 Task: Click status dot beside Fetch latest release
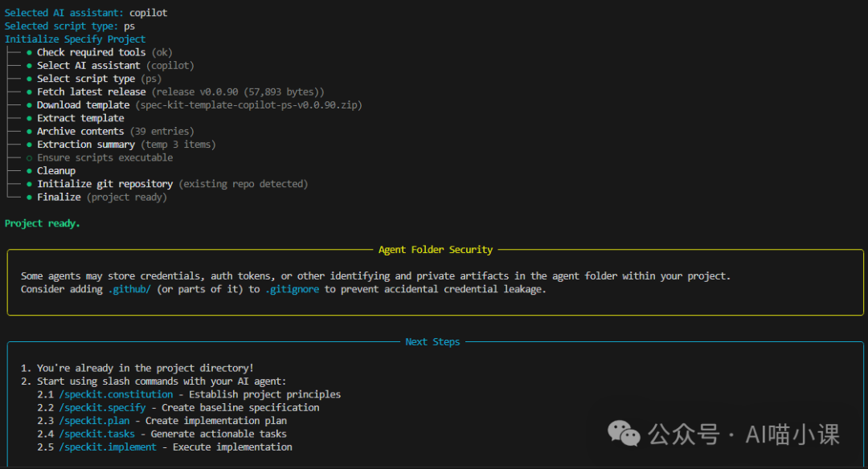(x=29, y=92)
